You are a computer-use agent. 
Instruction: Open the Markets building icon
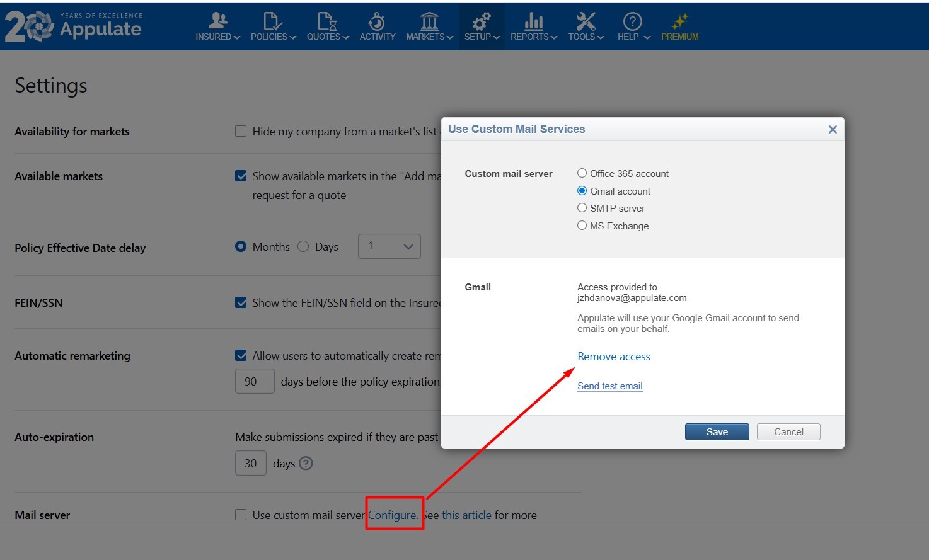[429, 21]
